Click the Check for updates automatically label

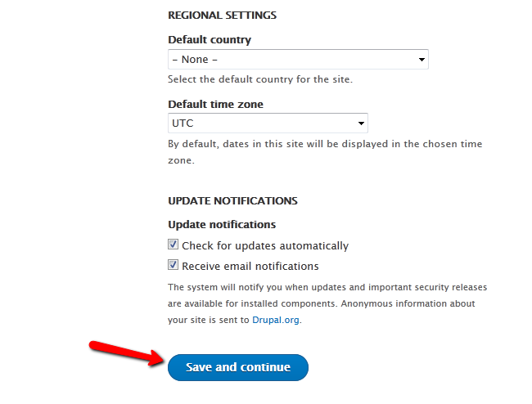point(265,245)
